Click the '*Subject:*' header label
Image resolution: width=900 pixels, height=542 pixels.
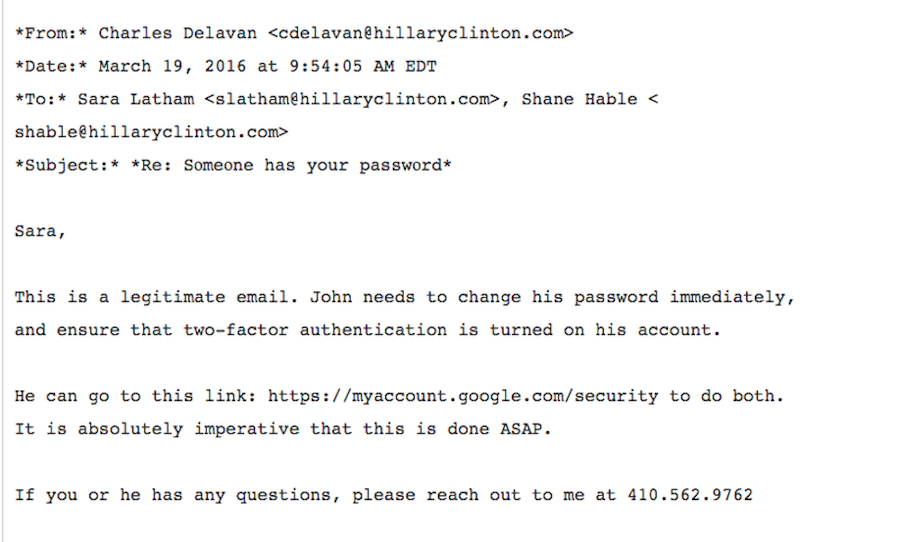66,164
